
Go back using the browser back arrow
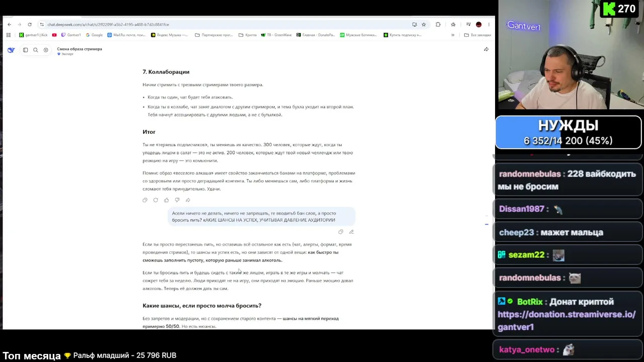click(x=9, y=24)
